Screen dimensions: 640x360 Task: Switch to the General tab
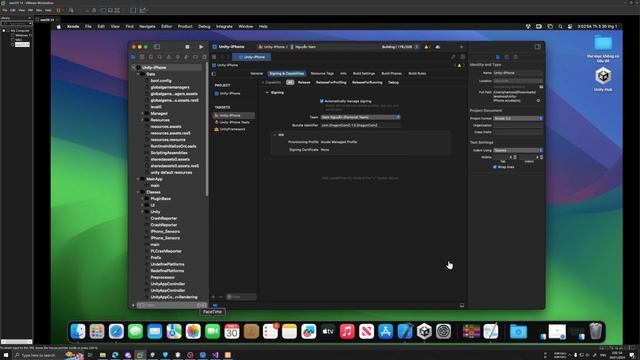click(x=257, y=73)
